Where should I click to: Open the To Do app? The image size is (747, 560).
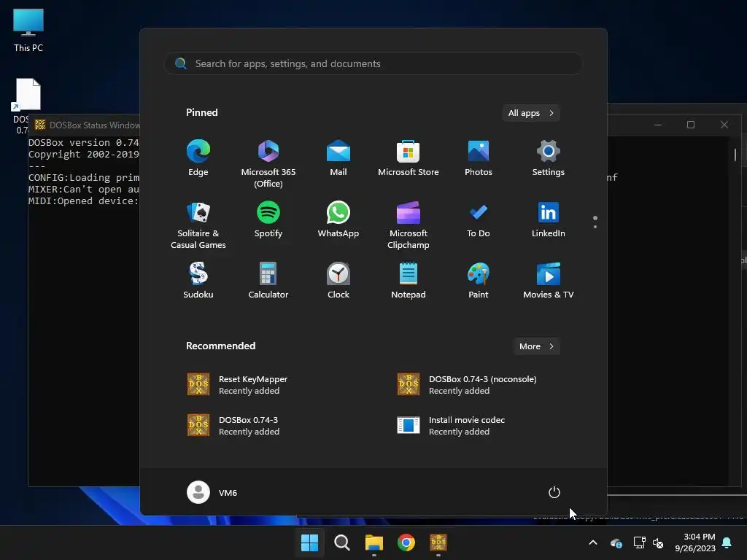[x=479, y=220]
